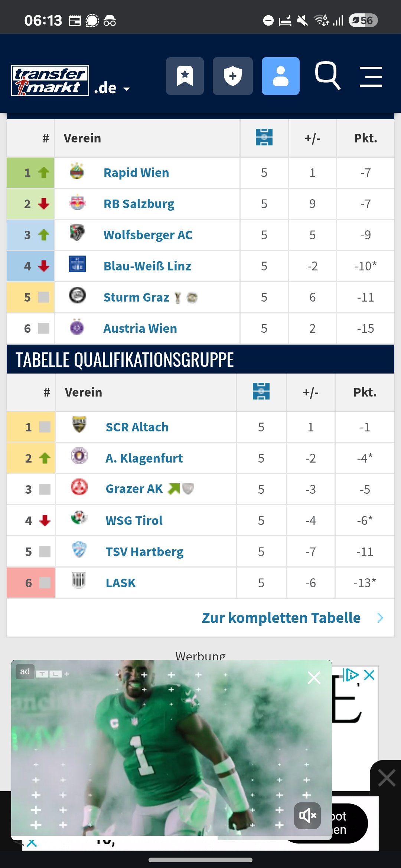Viewport: 401px width, 868px height.
Task: Open the hamburger menu
Action: pos(371,77)
